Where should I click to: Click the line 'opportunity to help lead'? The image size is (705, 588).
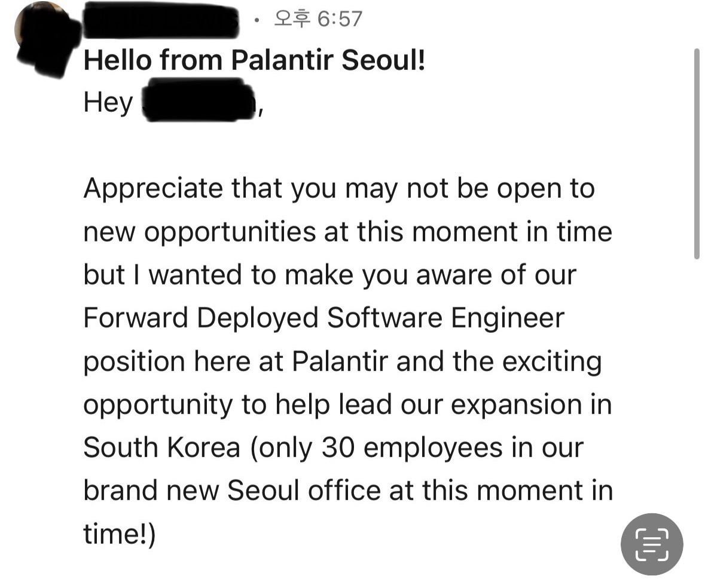[347, 405]
